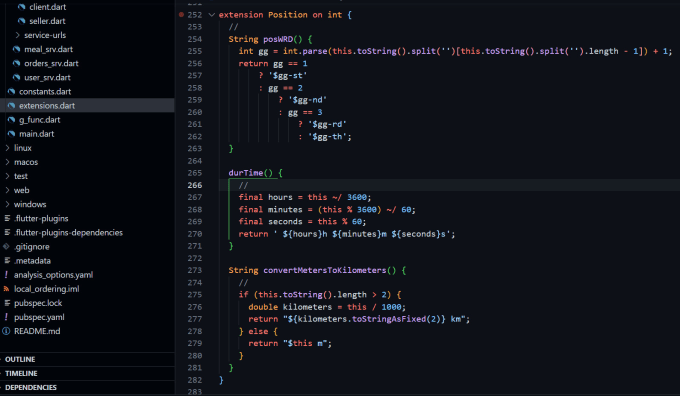Open g_func.dart file
The height and width of the screenshot is (396, 680).
click(x=39, y=120)
